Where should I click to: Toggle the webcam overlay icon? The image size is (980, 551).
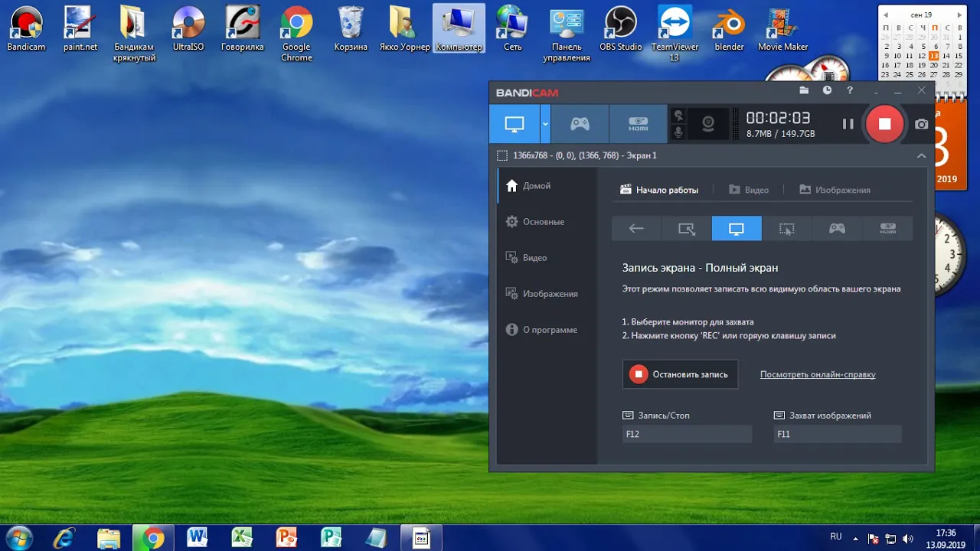coord(708,123)
